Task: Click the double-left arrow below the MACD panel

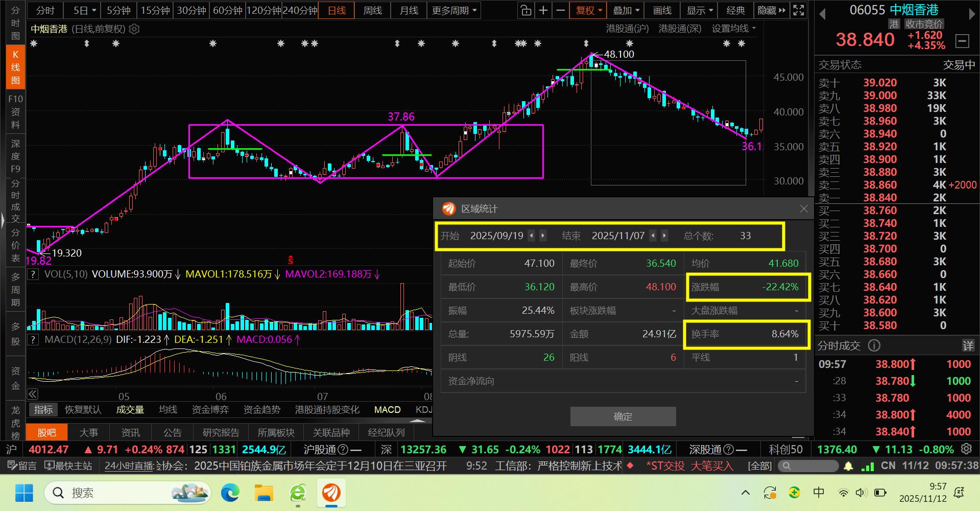Action: (33, 394)
